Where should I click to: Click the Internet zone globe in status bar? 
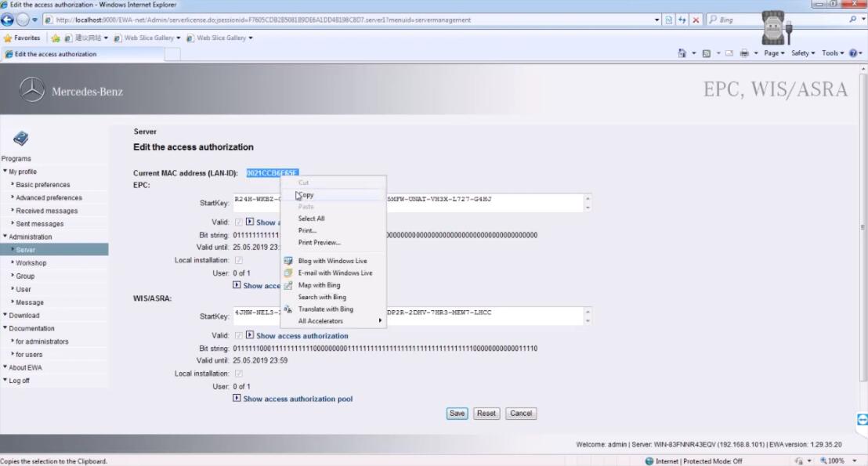pos(649,461)
